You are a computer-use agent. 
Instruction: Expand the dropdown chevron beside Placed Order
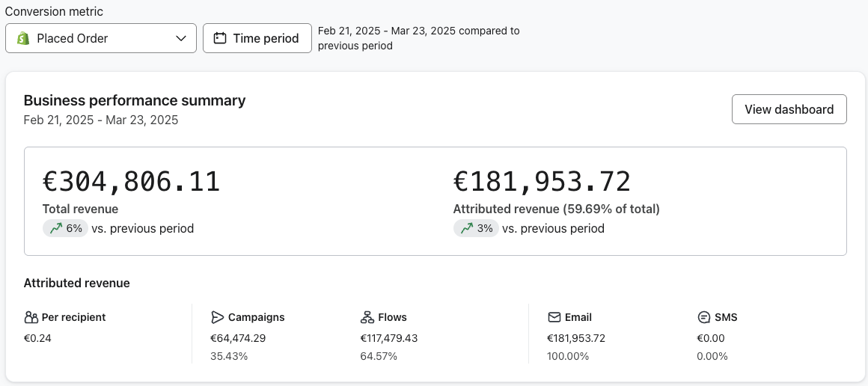[x=181, y=38]
